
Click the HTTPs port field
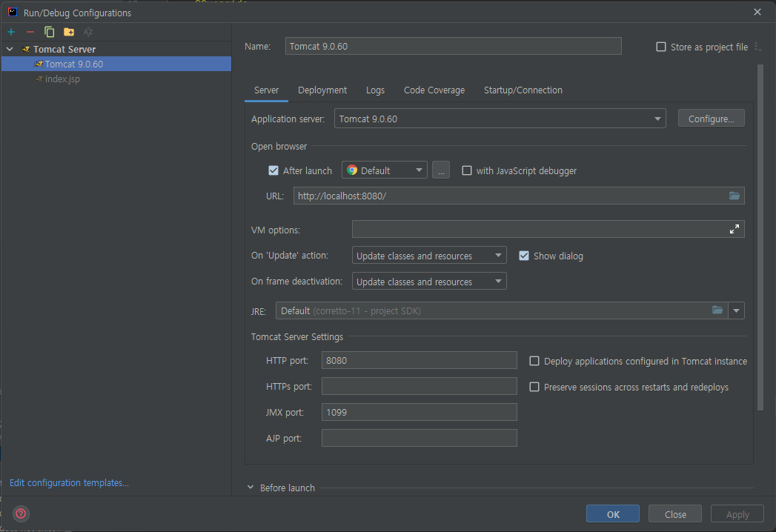coord(419,386)
